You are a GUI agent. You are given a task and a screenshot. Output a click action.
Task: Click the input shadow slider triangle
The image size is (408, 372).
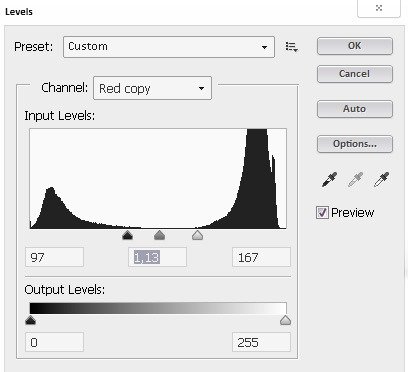point(127,235)
